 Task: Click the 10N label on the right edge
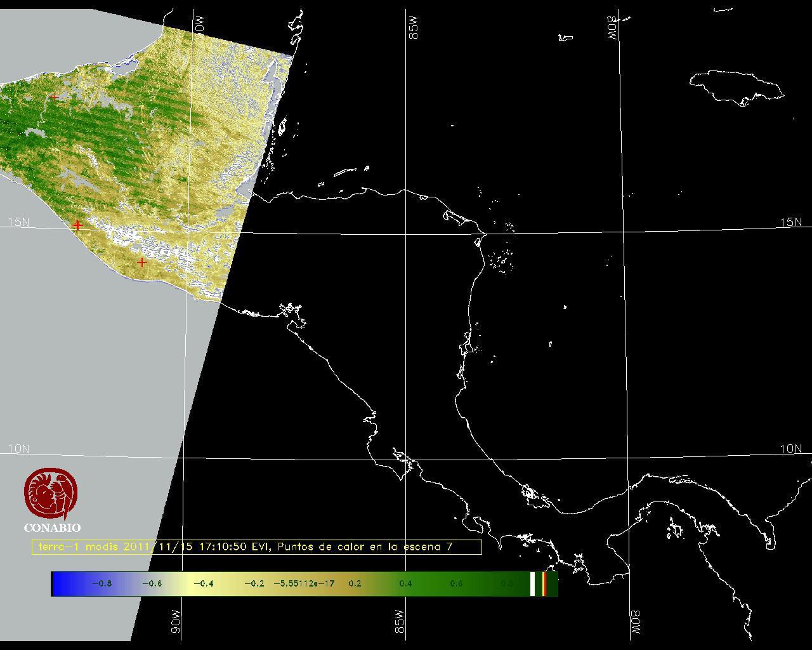point(790,449)
